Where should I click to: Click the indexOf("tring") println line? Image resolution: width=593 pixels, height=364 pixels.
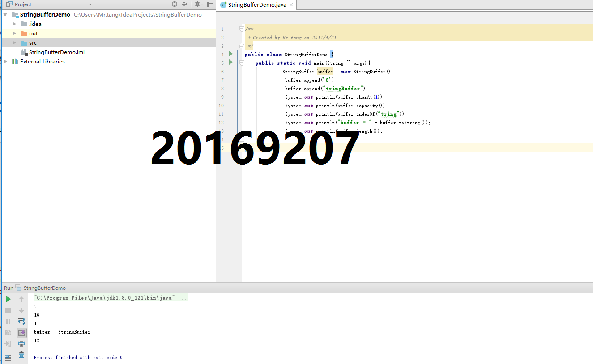click(346, 114)
